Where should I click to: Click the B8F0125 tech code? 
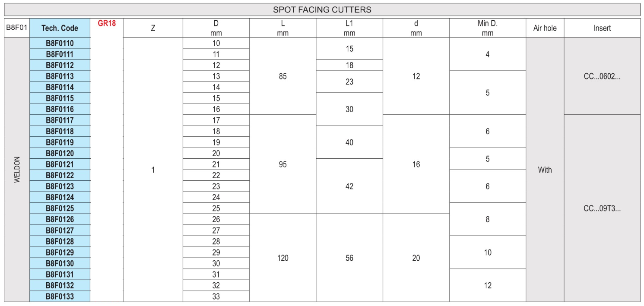click(60, 208)
